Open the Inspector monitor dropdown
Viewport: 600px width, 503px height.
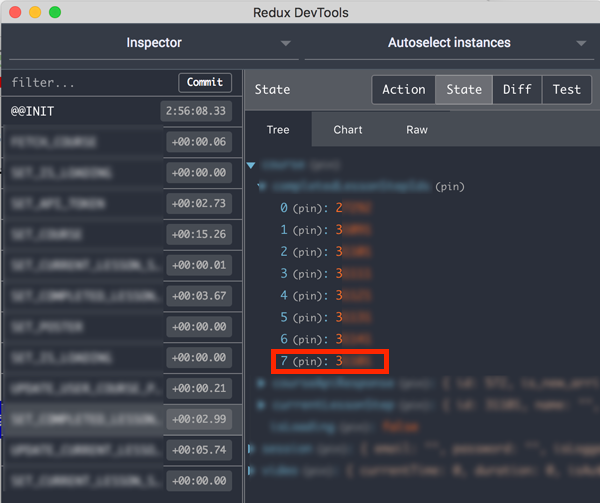pos(153,43)
